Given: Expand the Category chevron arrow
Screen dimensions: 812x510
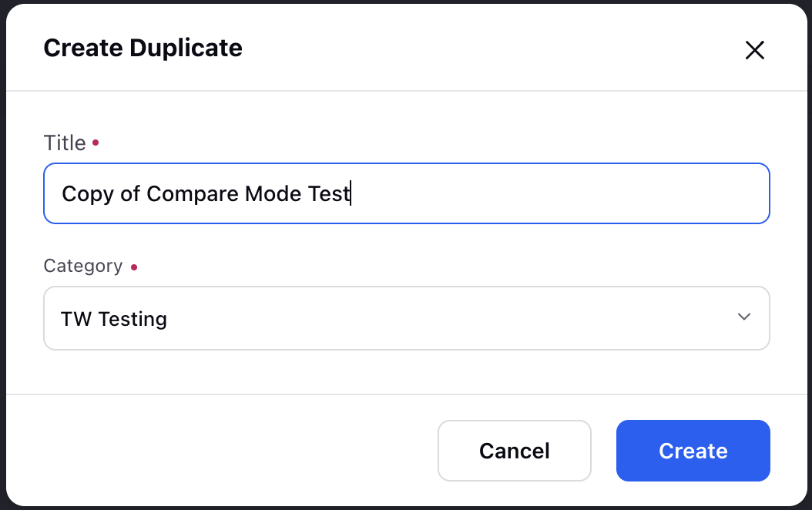Looking at the screenshot, I should (x=744, y=317).
